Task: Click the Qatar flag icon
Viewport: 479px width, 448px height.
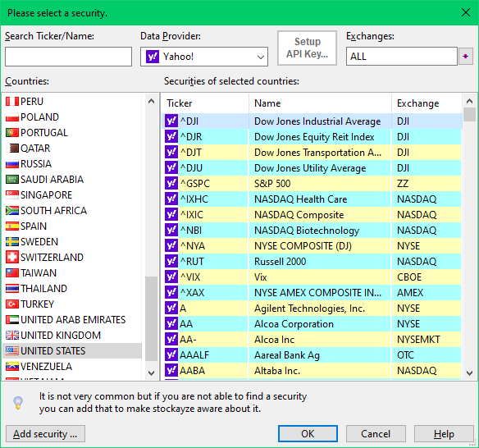Action: click(12, 149)
